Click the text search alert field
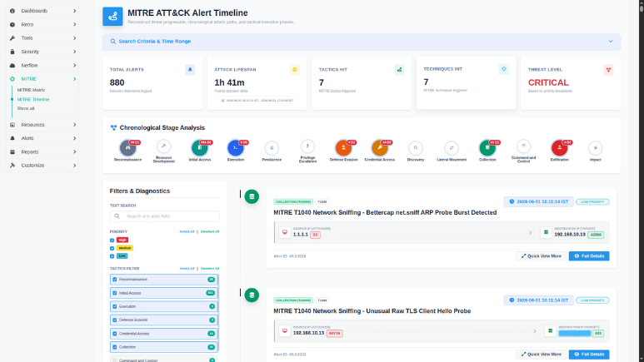Image resolution: width=644 pixels, height=362 pixels. coord(164,216)
